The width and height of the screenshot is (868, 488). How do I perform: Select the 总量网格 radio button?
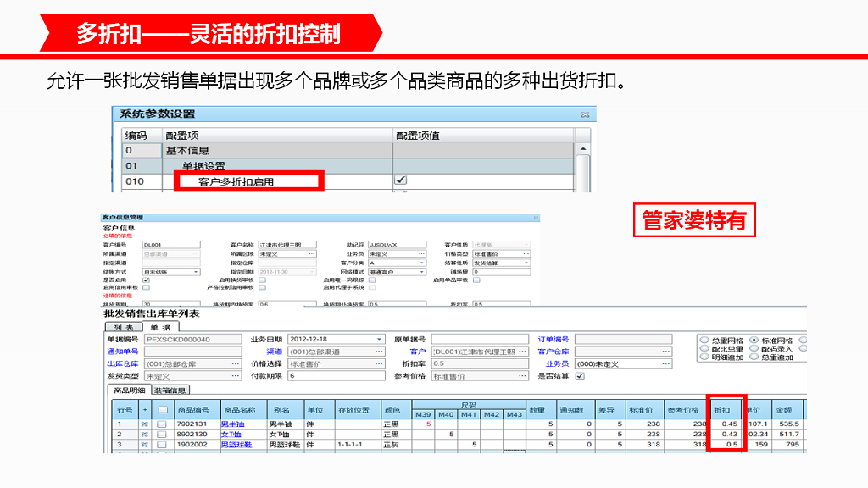pos(704,340)
